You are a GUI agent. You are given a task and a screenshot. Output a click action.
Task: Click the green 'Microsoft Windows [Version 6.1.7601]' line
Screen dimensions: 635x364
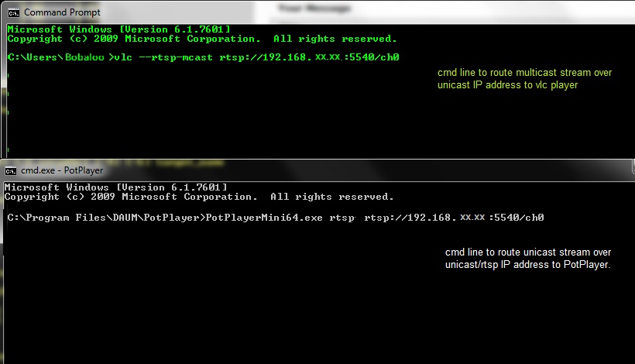(118, 29)
